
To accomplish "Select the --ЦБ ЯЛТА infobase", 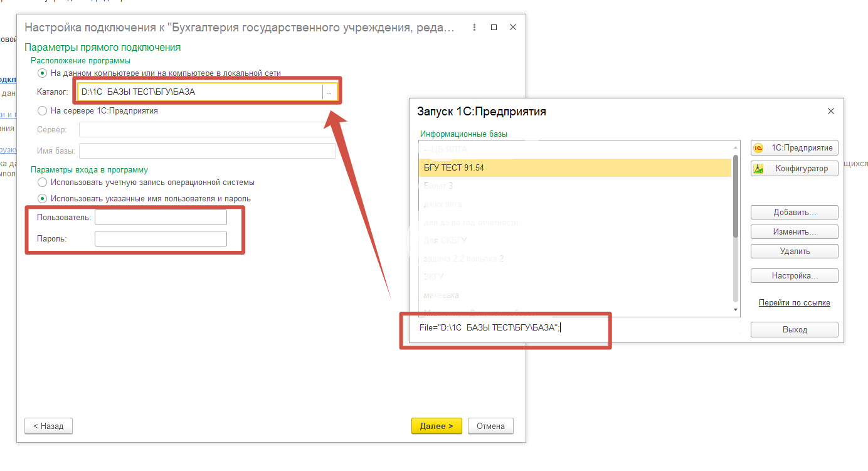I will tap(575, 149).
